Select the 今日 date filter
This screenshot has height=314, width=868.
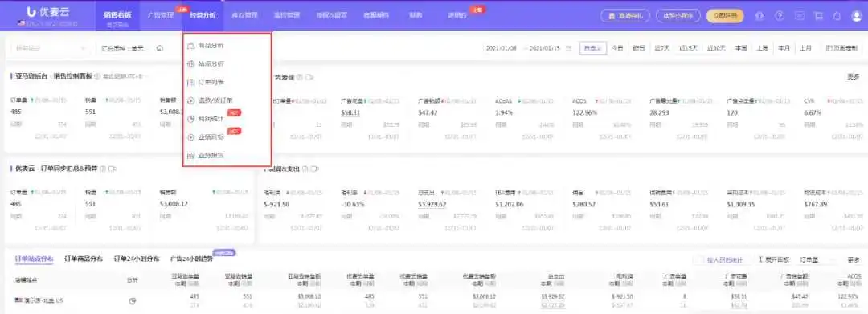tap(617, 48)
